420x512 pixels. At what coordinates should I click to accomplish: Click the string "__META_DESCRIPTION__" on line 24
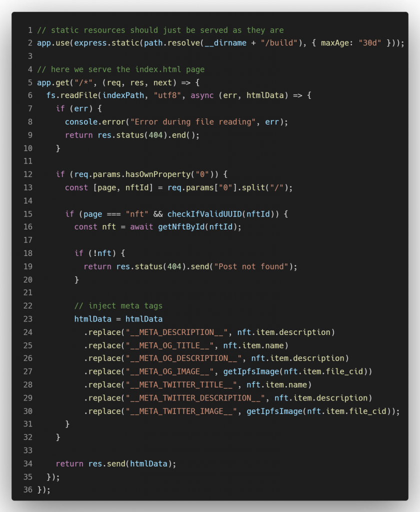click(176, 332)
